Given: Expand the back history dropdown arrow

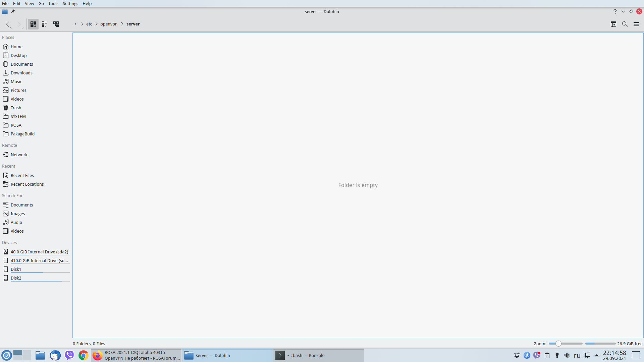Looking at the screenshot, I should pyautogui.click(x=11, y=28).
